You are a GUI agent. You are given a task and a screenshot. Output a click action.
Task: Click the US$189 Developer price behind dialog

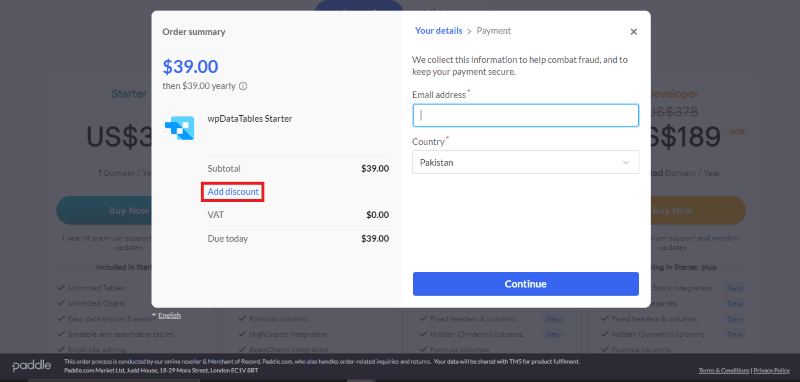click(x=686, y=137)
